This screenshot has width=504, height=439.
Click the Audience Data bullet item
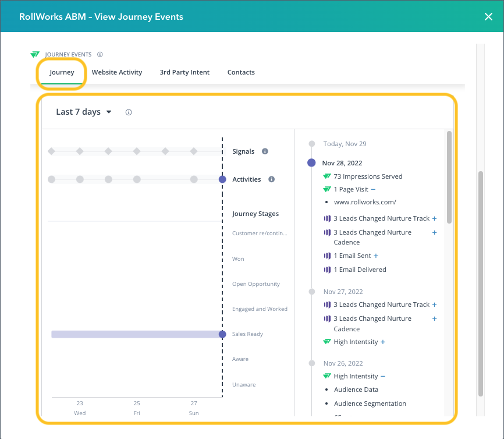click(356, 390)
